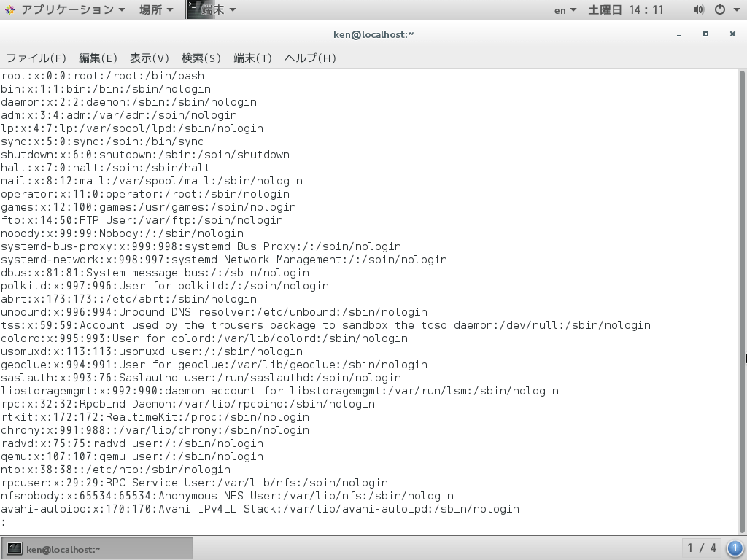This screenshot has height=560, width=747.
Task: Click the アプリケーション foot logo icon
Action: pyautogui.click(x=9, y=9)
